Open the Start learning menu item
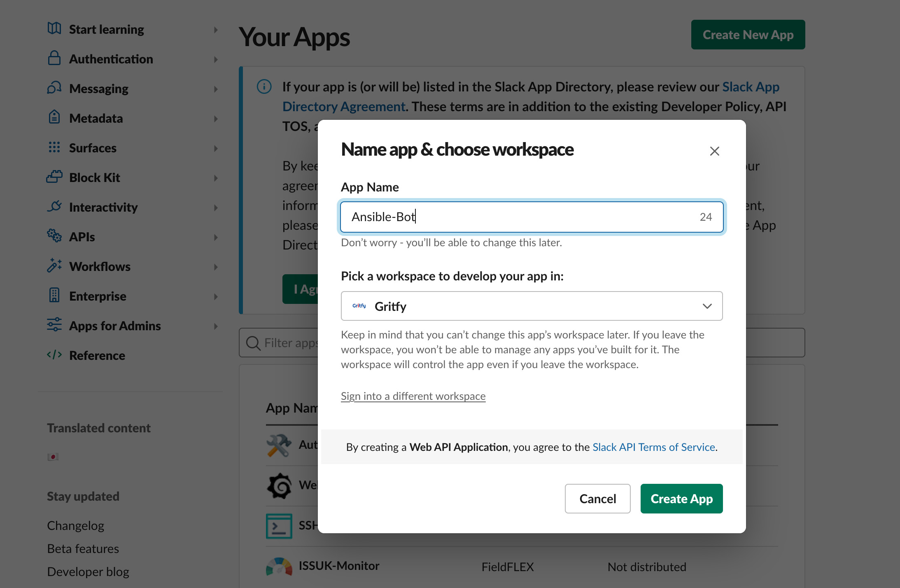The width and height of the screenshot is (900, 588). click(x=107, y=29)
